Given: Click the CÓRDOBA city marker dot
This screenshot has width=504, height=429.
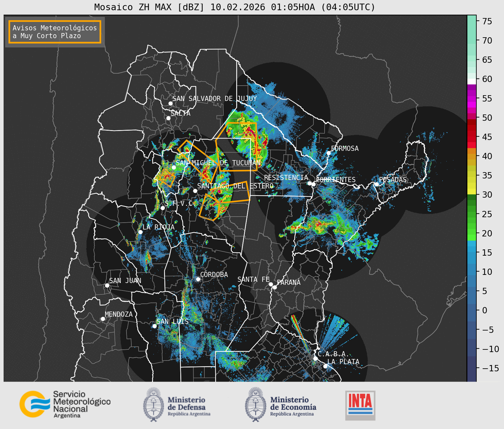Looking at the screenshot, I should pos(198,279).
